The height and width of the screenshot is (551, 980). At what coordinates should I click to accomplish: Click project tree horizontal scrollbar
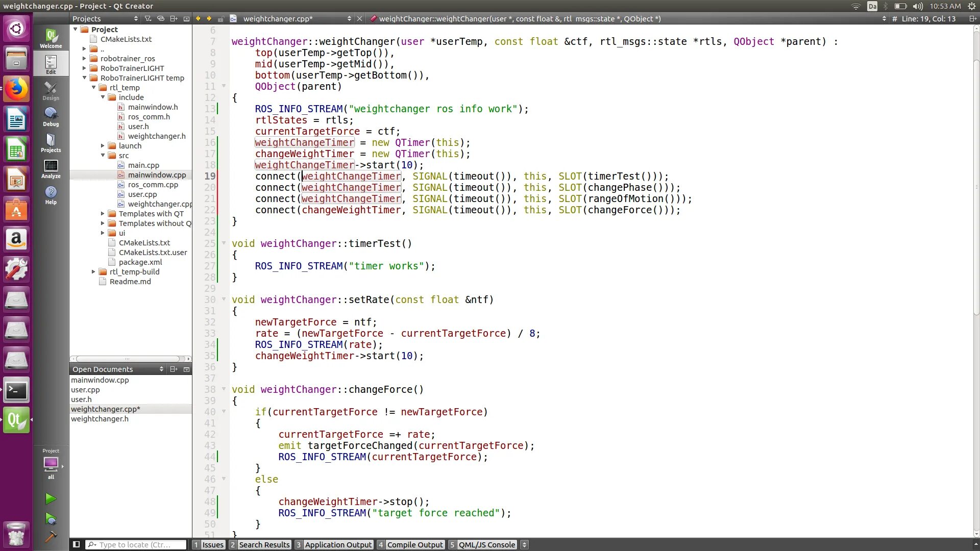coord(128,359)
